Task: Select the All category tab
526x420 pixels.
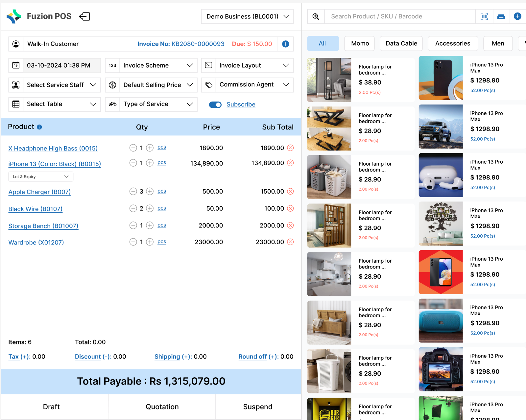Action: 323,43
